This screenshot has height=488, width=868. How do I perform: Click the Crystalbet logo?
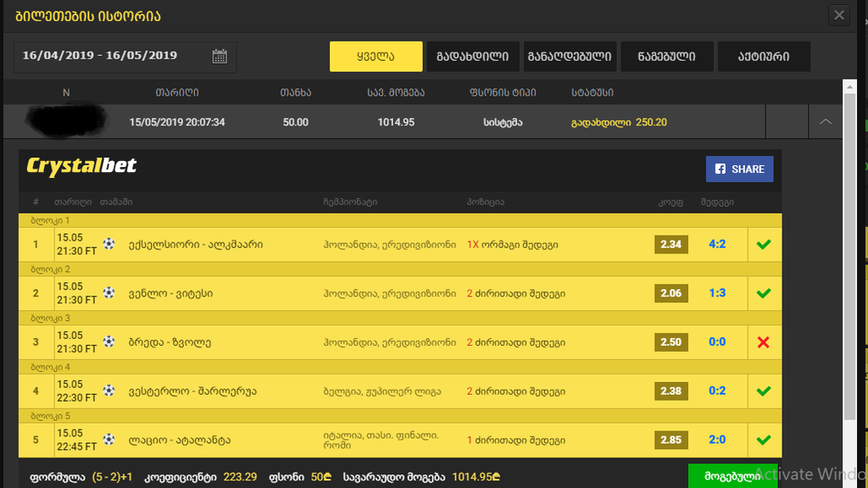81,166
